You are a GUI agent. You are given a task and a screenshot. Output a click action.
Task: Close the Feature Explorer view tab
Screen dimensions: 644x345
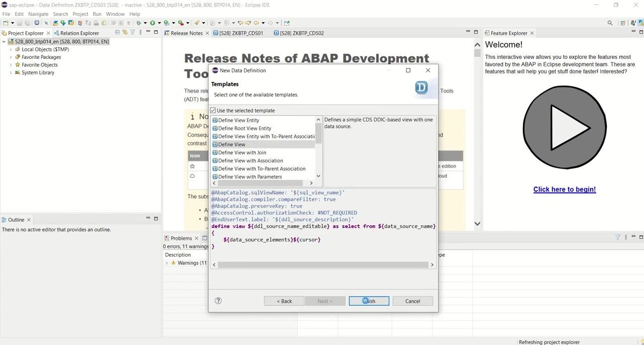(x=532, y=33)
